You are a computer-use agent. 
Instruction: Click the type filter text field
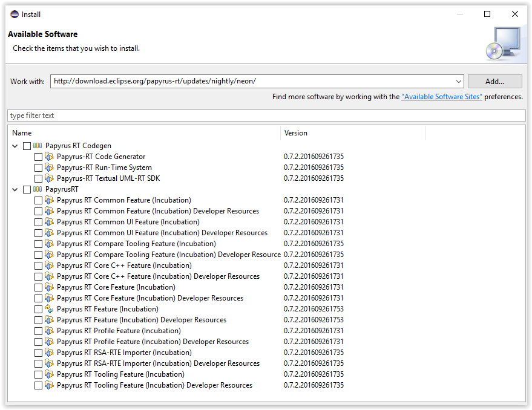click(x=266, y=116)
